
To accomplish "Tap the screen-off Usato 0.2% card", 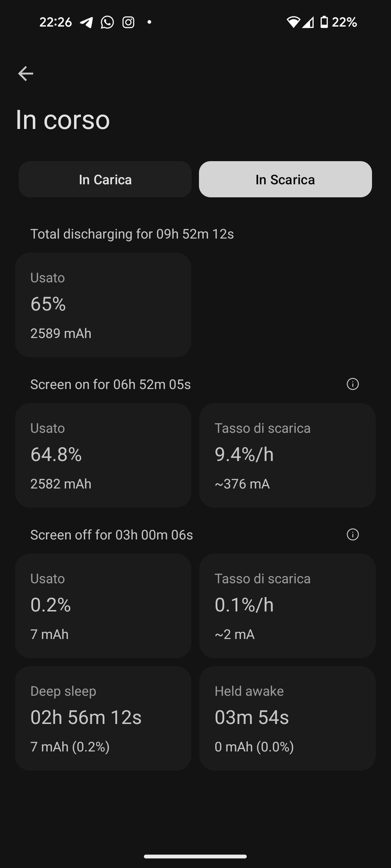I will tap(103, 605).
